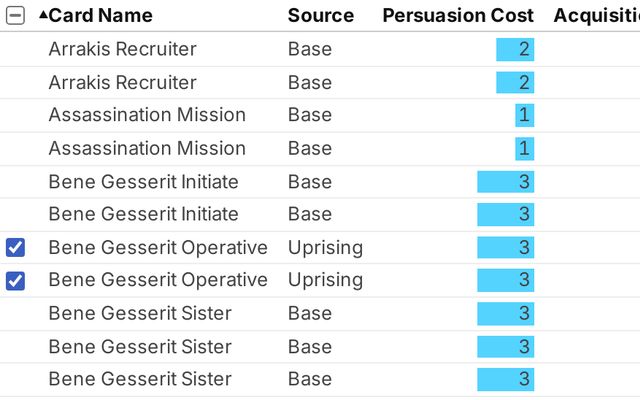Click the select-all checkbox in the header
640x400 pixels.
point(15,15)
